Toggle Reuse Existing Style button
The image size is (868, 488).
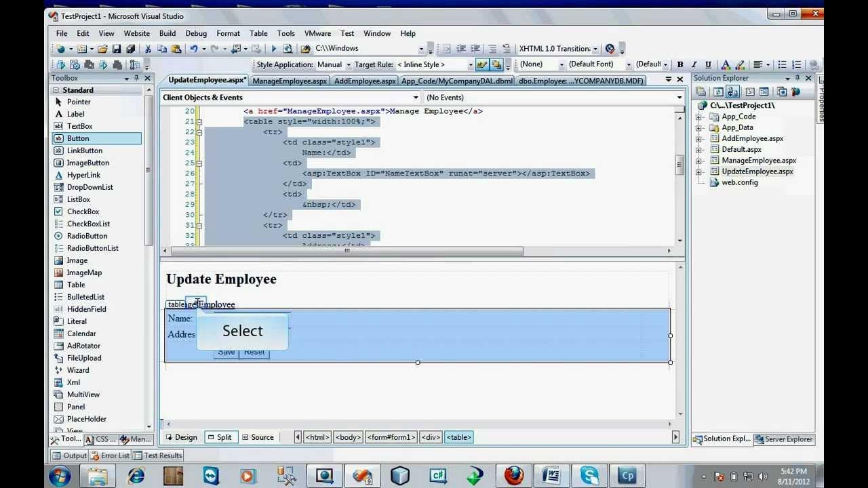(482, 65)
